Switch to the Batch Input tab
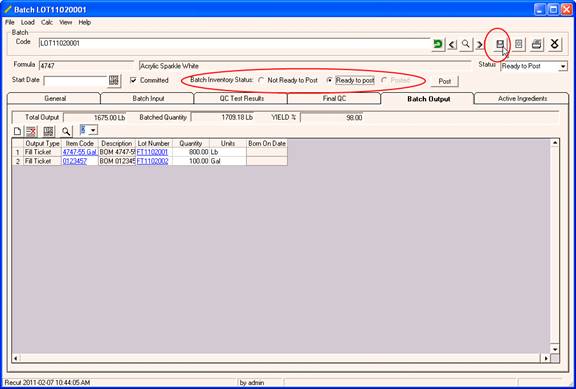 click(x=148, y=98)
